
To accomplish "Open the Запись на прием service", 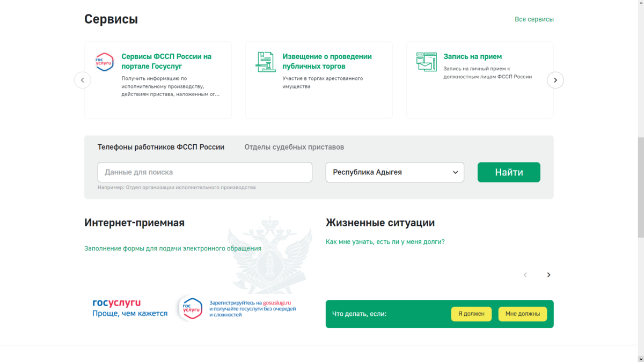I will point(473,56).
